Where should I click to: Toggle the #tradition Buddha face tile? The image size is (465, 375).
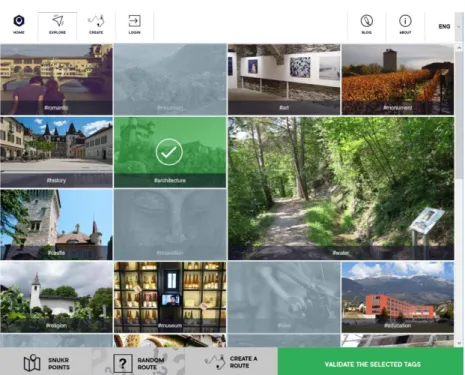pos(170,225)
